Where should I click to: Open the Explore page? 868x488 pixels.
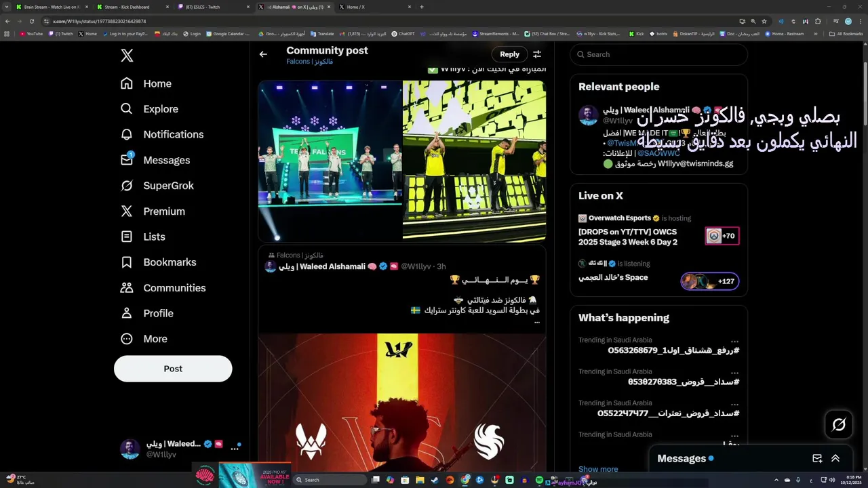tap(149, 109)
